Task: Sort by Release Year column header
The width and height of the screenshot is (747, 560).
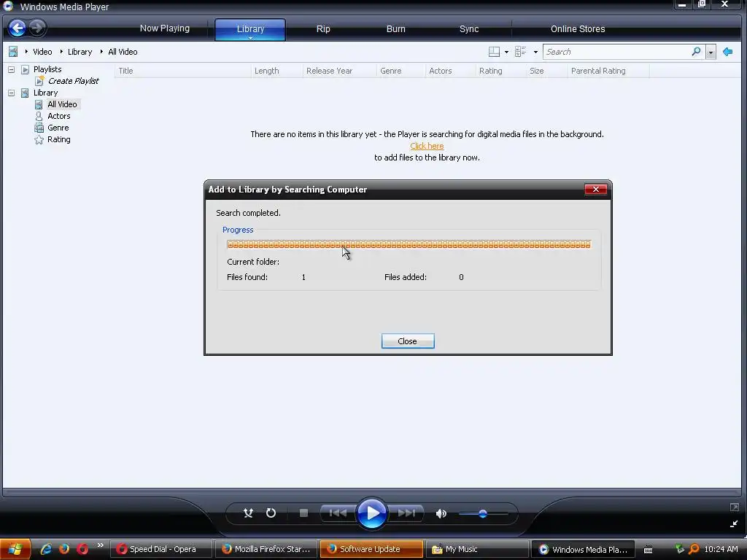Action: click(339, 71)
